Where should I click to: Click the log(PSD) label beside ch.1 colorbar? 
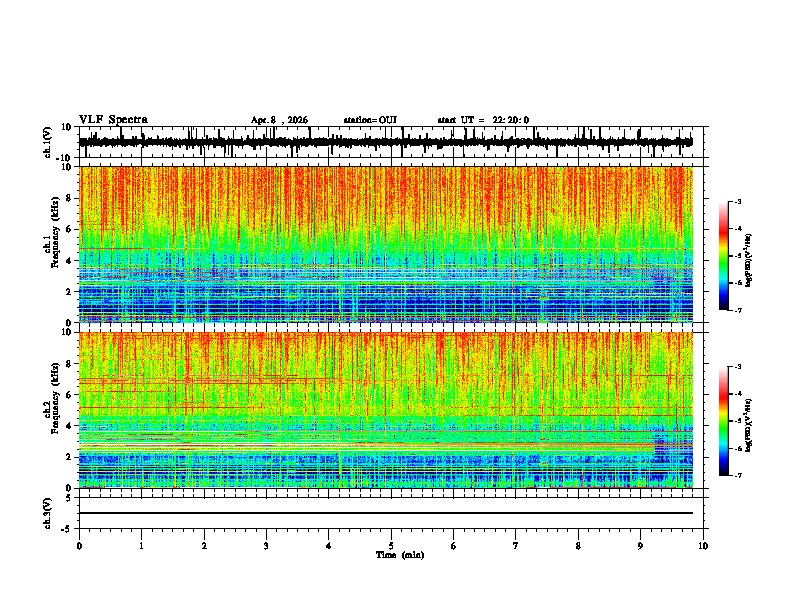pos(749,261)
